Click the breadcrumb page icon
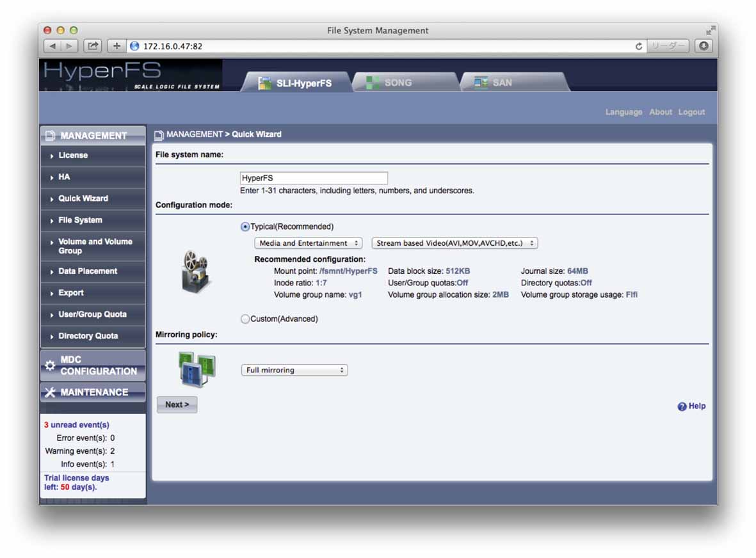 (x=159, y=135)
